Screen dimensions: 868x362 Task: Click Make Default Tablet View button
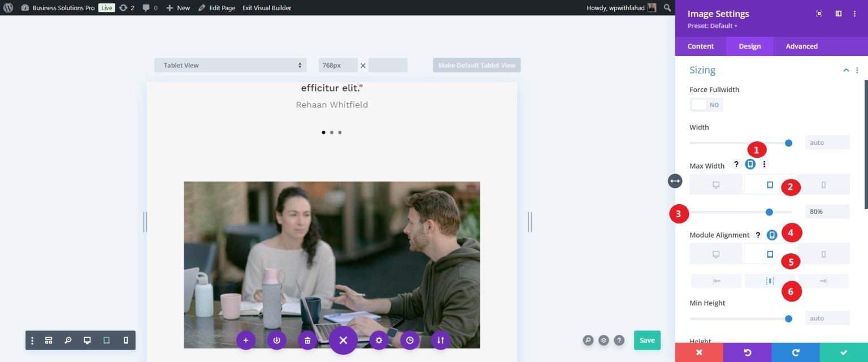[x=477, y=65]
